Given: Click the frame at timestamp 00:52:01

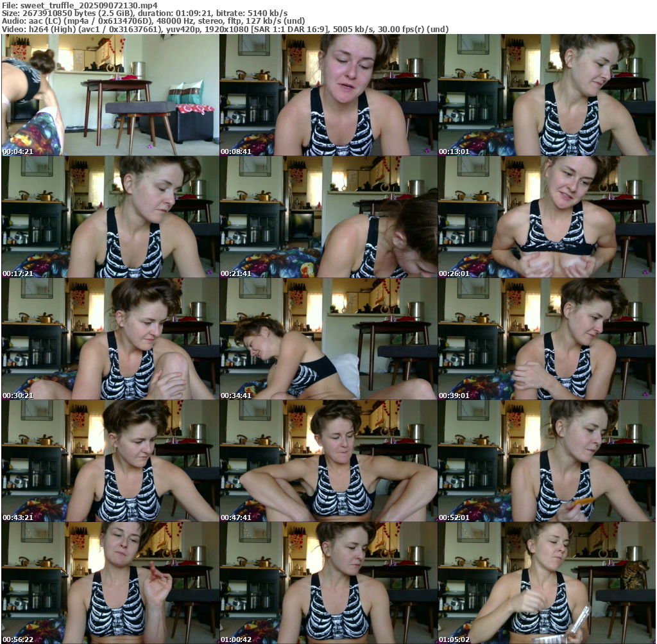Looking at the screenshot, I should [x=546, y=461].
